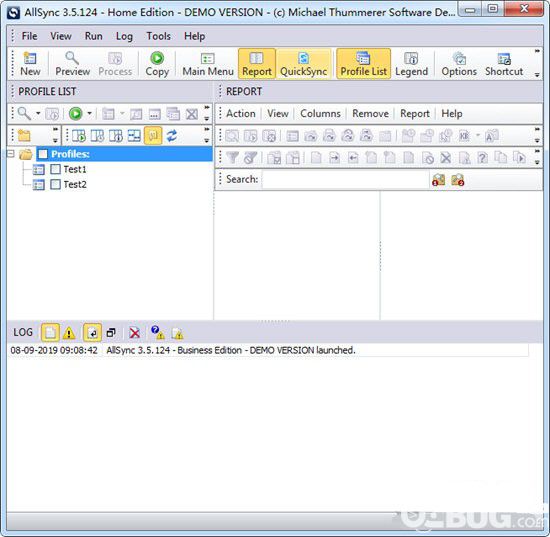
Task: Click inside the Report Search field
Action: coord(346,180)
